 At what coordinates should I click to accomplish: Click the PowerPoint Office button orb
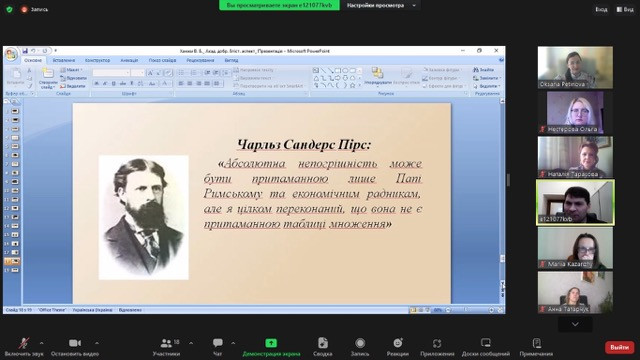point(11,54)
